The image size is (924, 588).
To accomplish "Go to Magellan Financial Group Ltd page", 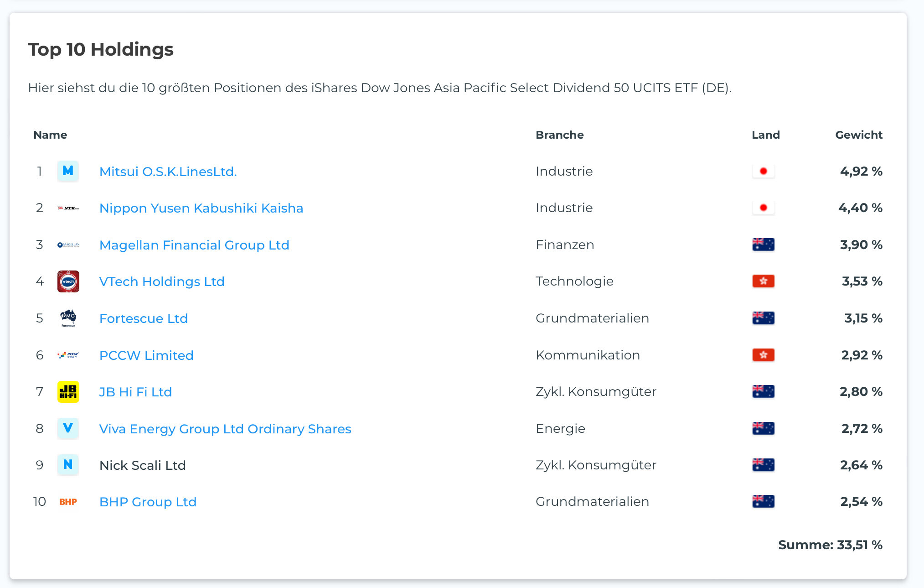I will coord(194,245).
